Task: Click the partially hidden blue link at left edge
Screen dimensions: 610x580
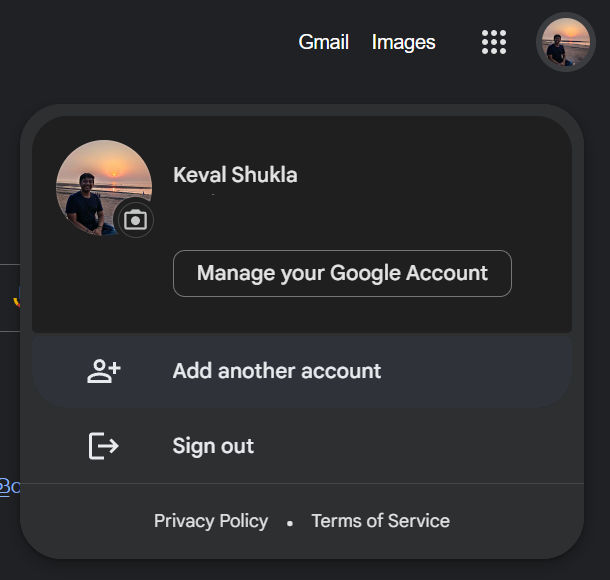Action: coord(10,487)
